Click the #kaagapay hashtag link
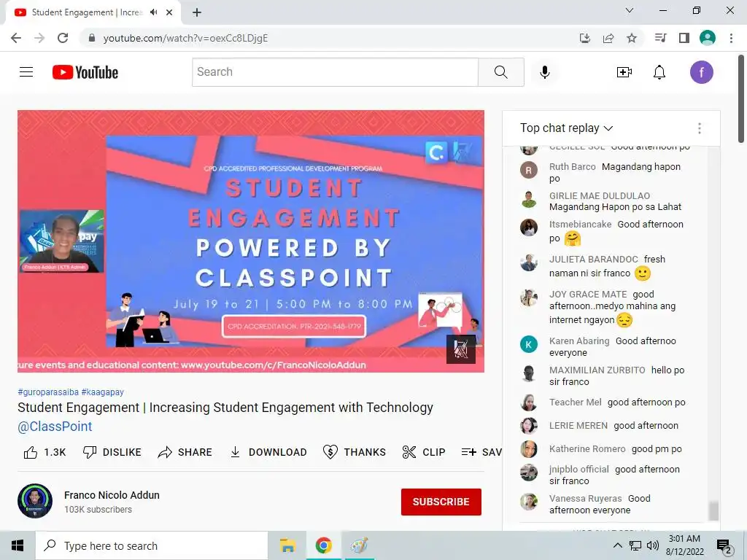This screenshot has height=560, width=747. coord(102,392)
